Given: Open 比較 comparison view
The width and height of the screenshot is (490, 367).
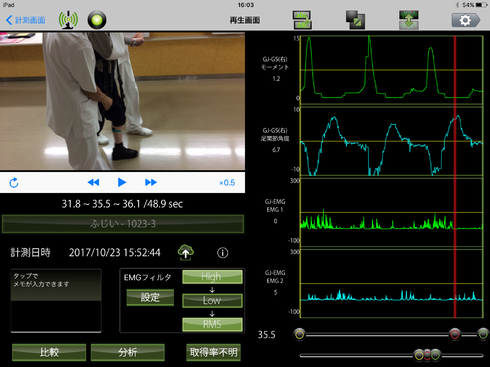Looking at the screenshot, I should [x=49, y=352].
